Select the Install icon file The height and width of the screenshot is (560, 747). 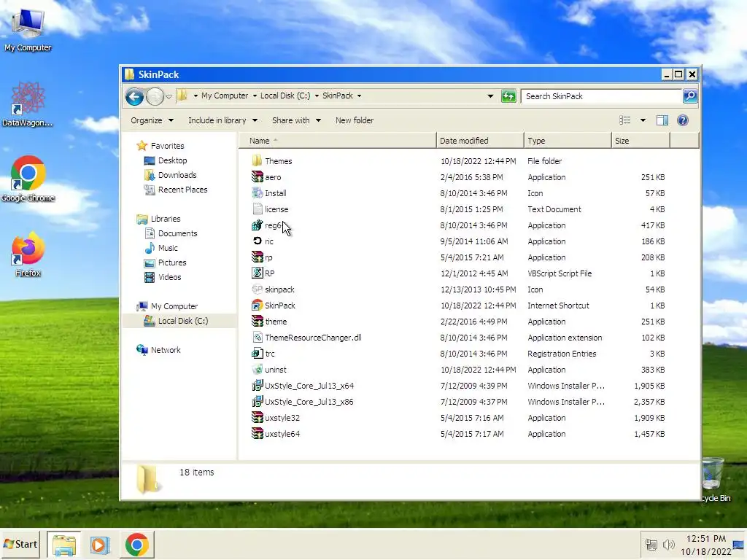click(258, 193)
